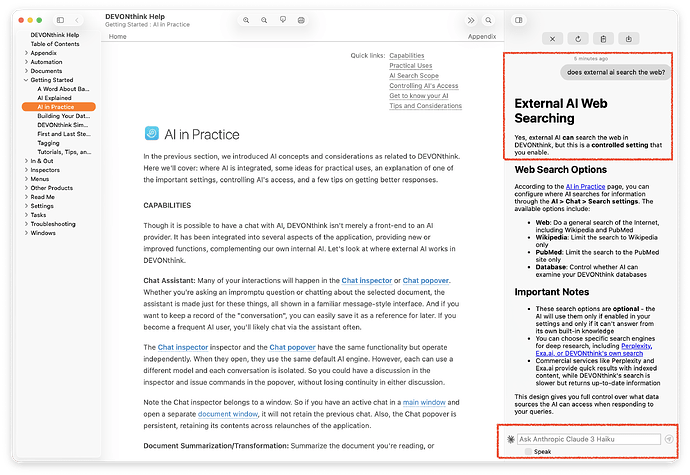Click the Capabilities quick link
This screenshot has height=475, width=690.
click(407, 55)
